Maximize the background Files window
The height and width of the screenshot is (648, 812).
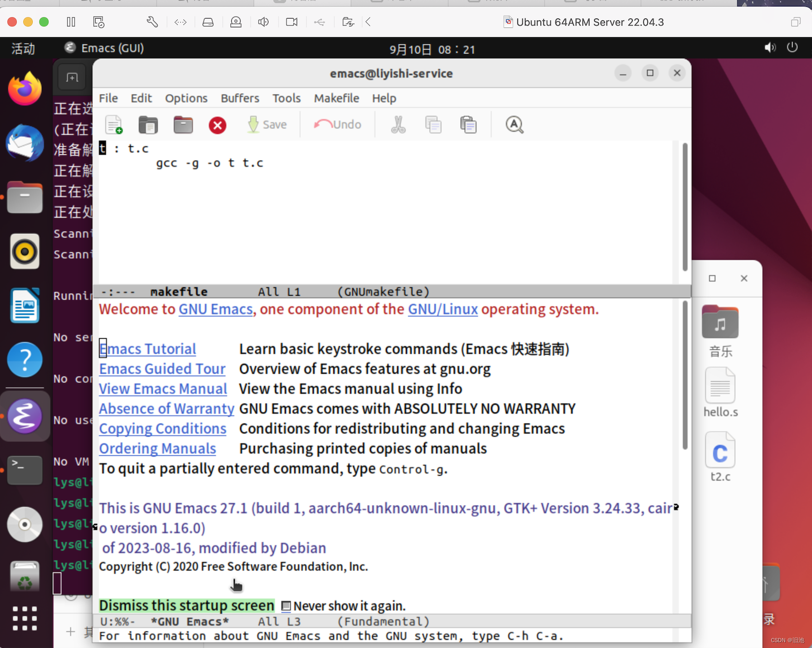[712, 278]
